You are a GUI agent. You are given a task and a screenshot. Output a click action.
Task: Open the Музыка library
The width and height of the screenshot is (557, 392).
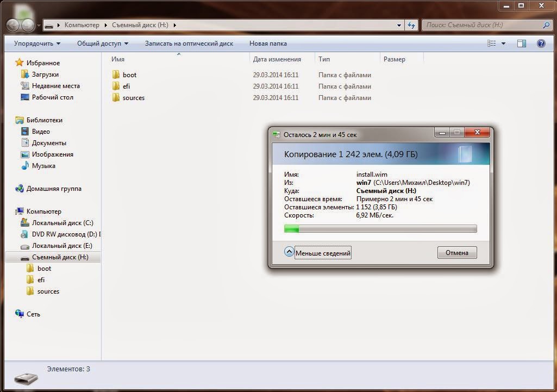(39, 166)
